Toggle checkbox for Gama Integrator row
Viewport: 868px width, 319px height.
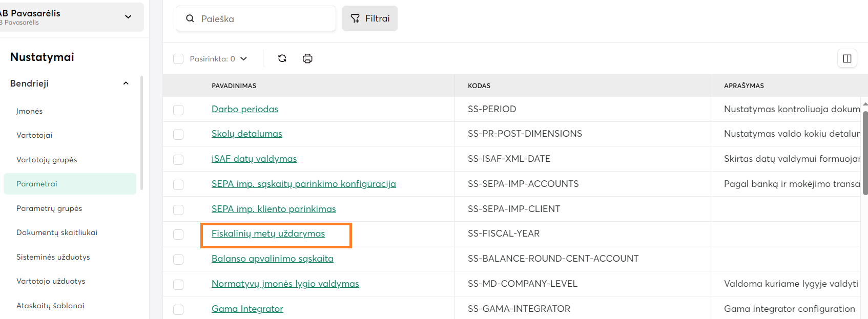click(x=178, y=309)
